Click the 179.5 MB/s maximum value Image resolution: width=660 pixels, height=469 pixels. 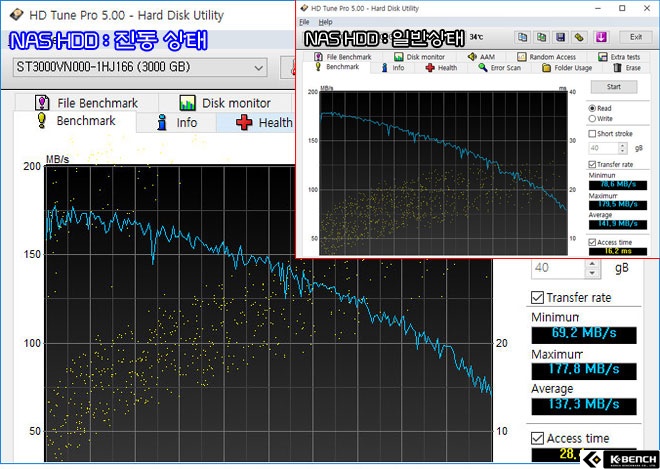point(617,205)
